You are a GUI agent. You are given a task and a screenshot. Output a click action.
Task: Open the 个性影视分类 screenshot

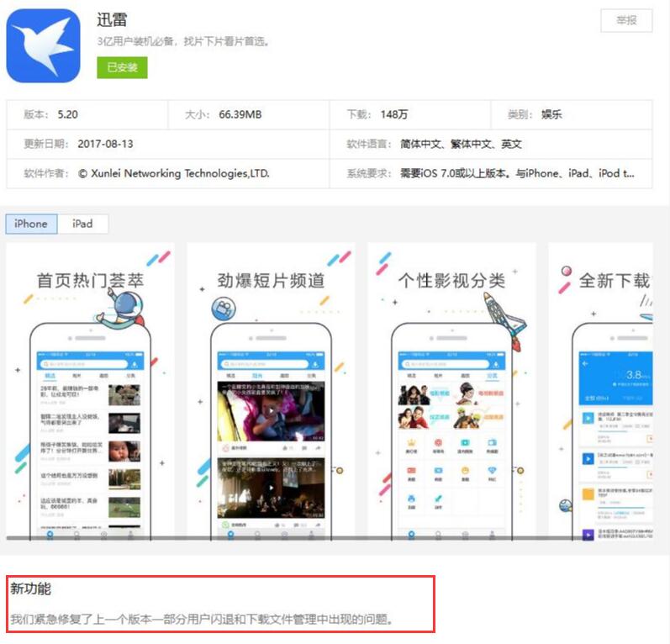pos(451,392)
